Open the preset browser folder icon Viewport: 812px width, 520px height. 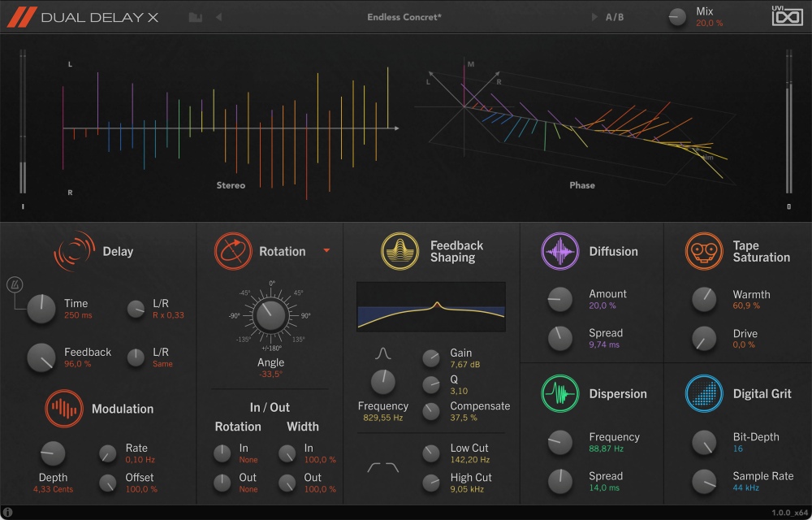tap(195, 17)
